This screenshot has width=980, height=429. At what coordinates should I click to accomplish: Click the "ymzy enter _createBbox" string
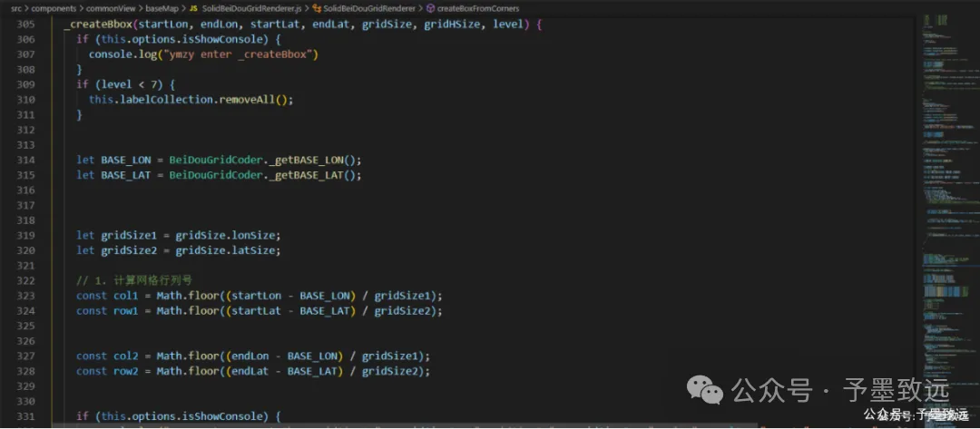240,54
